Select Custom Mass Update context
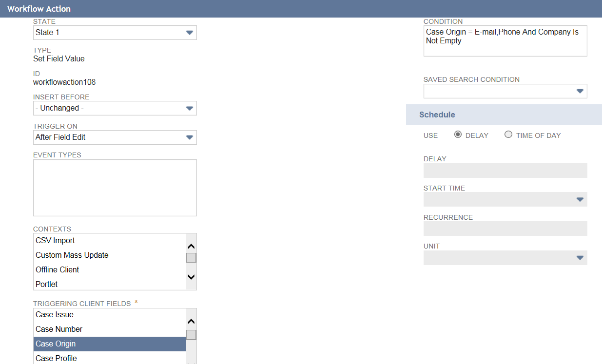This screenshot has width=602, height=364. click(x=72, y=255)
